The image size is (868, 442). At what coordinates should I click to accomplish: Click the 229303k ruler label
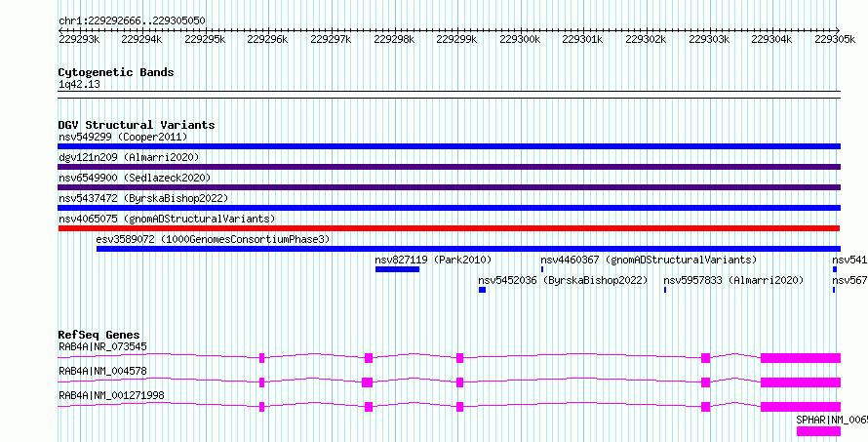point(709,39)
